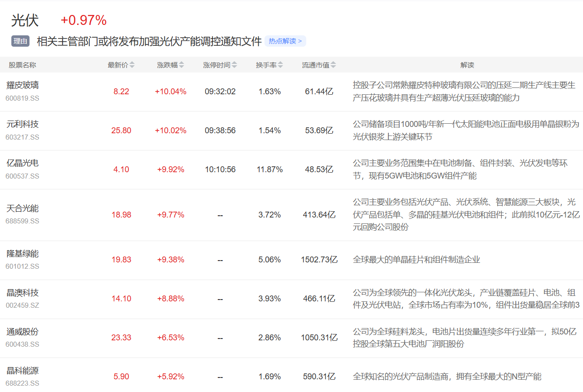
Task: Click stock code 601012.SS
Action: click(x=23, y=266)
